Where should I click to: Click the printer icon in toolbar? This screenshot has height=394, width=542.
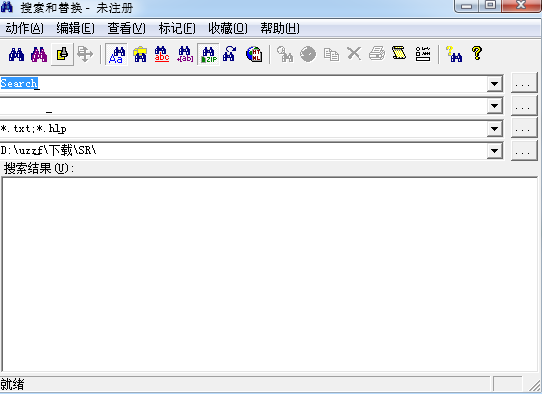coord(377,54)
